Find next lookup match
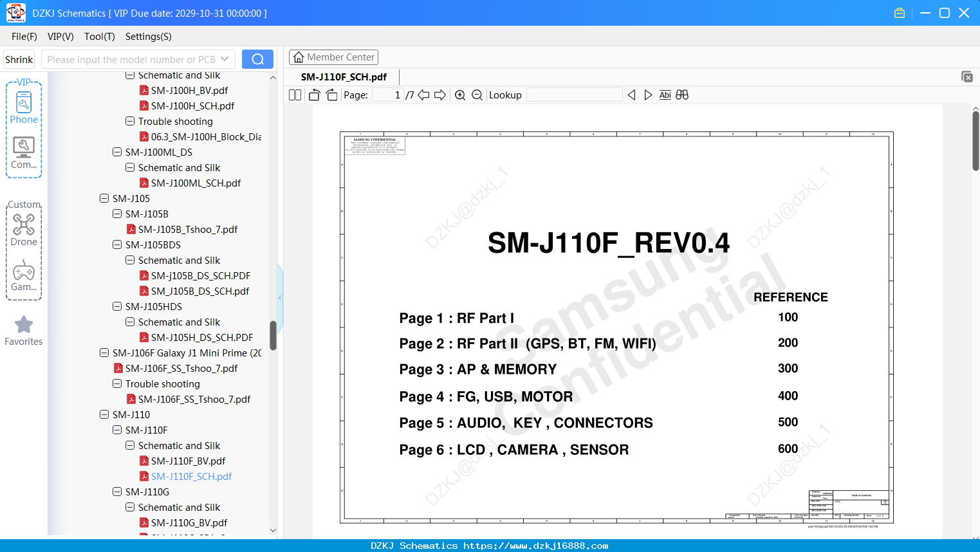This screenshot has height=552, width=980. pos(648,95)
